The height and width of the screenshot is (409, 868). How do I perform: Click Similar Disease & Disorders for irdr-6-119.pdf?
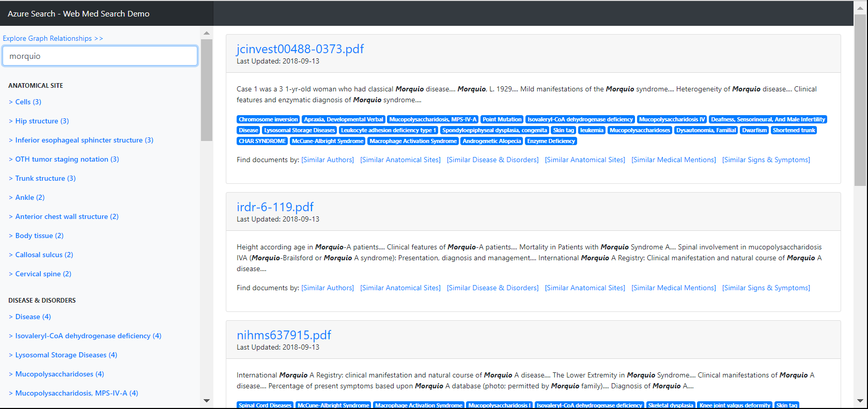[492, 288]
